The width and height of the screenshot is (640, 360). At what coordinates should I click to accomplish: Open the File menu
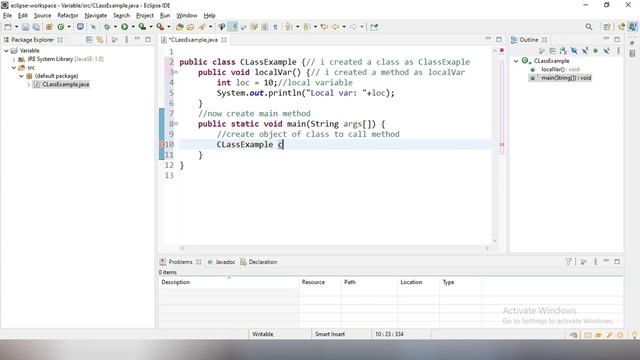[x=7, y=16]
